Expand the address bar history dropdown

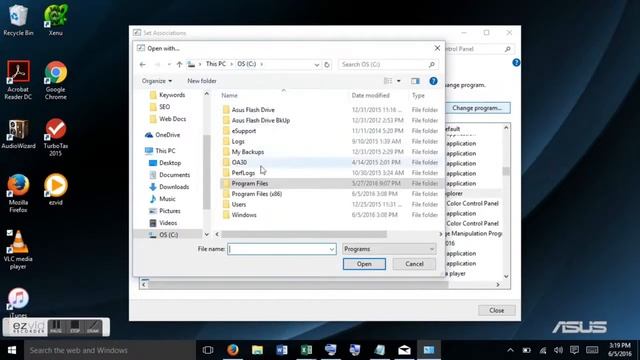[x=317, y=64]
